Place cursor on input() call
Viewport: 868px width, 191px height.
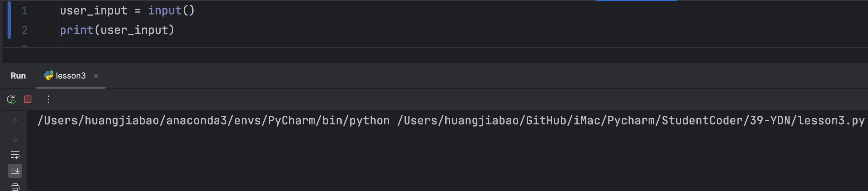click(x=171, y=11)
